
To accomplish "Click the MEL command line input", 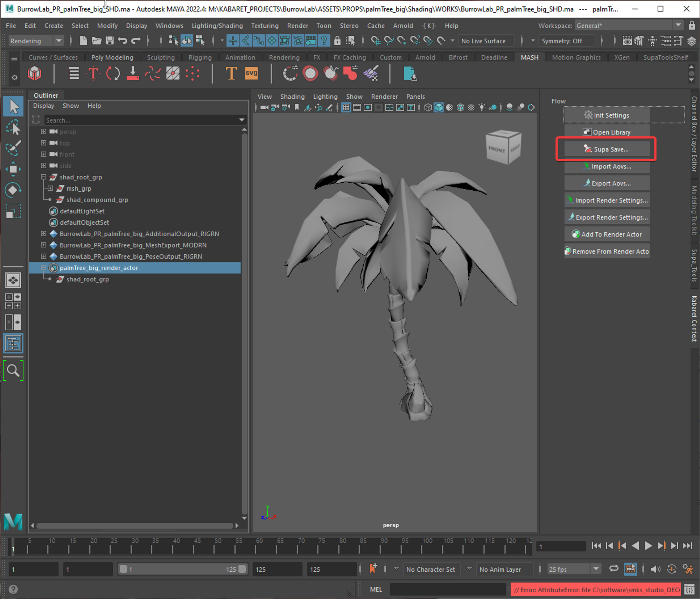I will pyautogui.click(x=448, y=590).
